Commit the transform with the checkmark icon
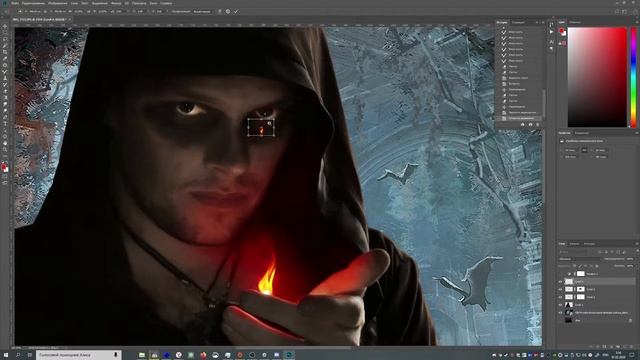This screenshot has height=360, width=640. (x=236, y=11)
